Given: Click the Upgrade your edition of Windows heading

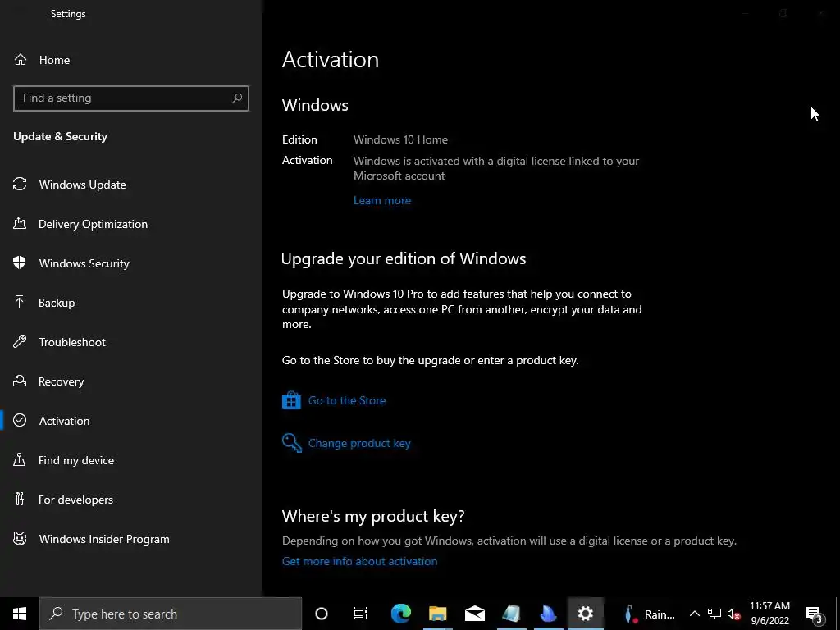Looking at the screenshot, I should tap(404, 258).
